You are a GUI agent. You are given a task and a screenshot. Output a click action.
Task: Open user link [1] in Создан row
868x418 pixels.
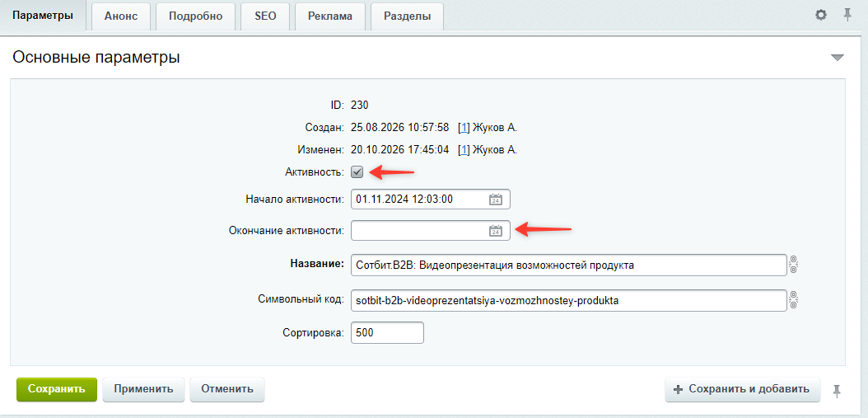coord(464,128)
